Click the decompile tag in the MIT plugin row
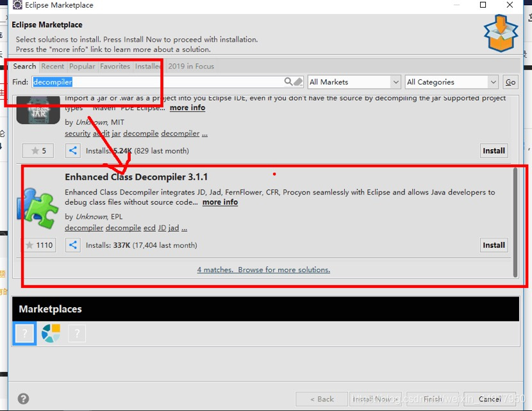Image resolution: width=532 pixels, height=411 pixels. click(141, 134)
